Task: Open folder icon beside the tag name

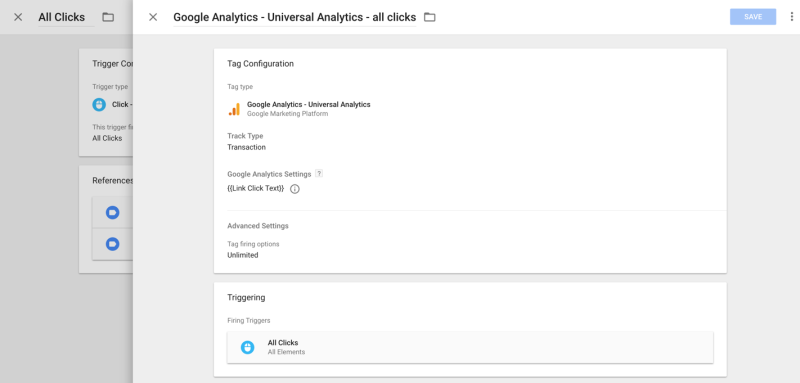Action: click(x=430, y=17)
